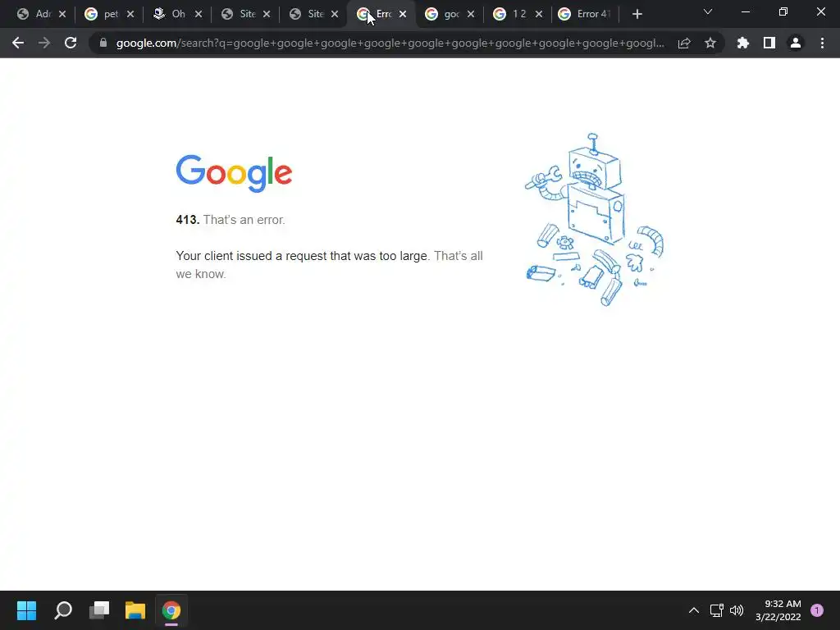Click 'Your client issued a request' text
The image size is (840, 630).
tap(302, 256)
